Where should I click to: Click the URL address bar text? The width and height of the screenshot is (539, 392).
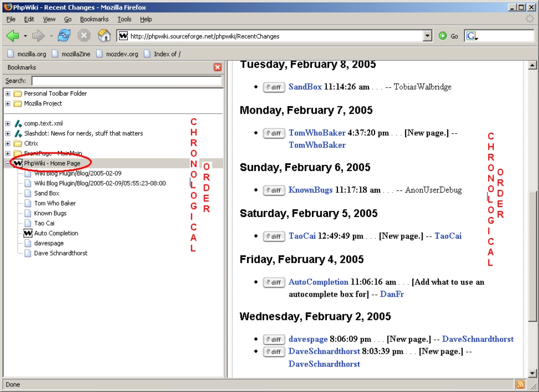205,36
